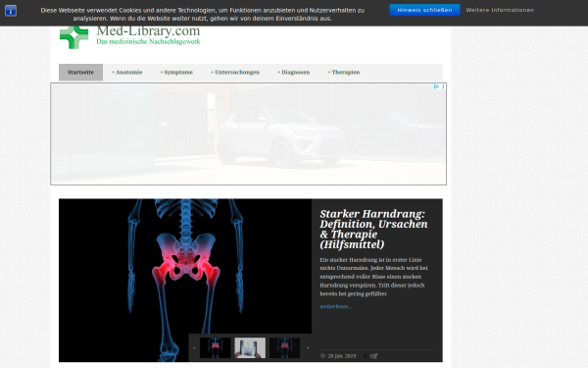This screenshot has height=368, width=588.
Task: Select the middle x-ray slider thumbnail
Action: pyautogui.click(x=250, y=347)
